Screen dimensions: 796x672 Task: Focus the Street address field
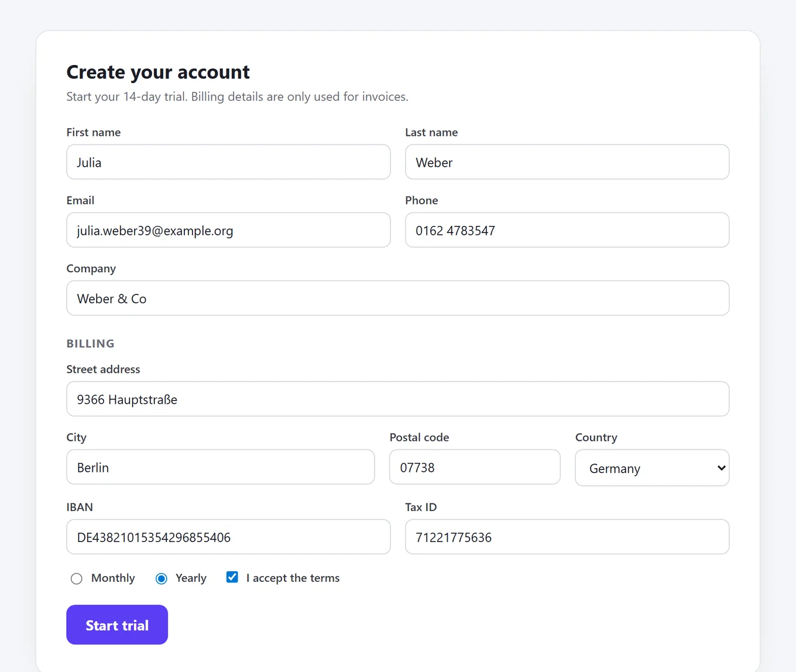click(x=398, y=399)
